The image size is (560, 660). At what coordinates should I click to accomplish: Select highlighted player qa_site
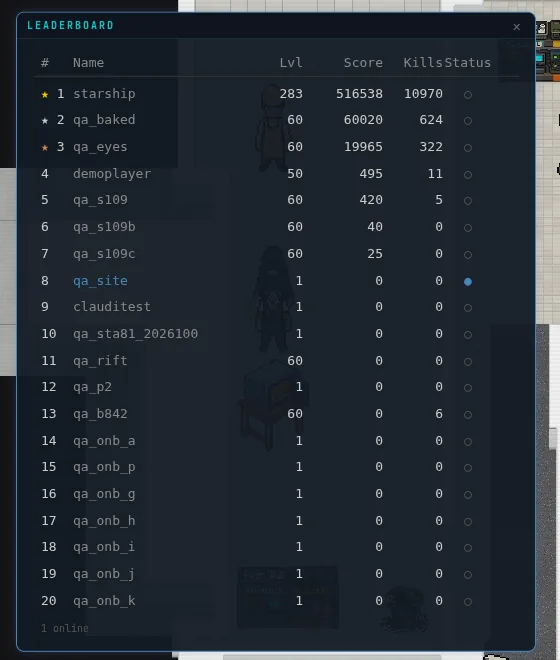(x=100, y=281)
